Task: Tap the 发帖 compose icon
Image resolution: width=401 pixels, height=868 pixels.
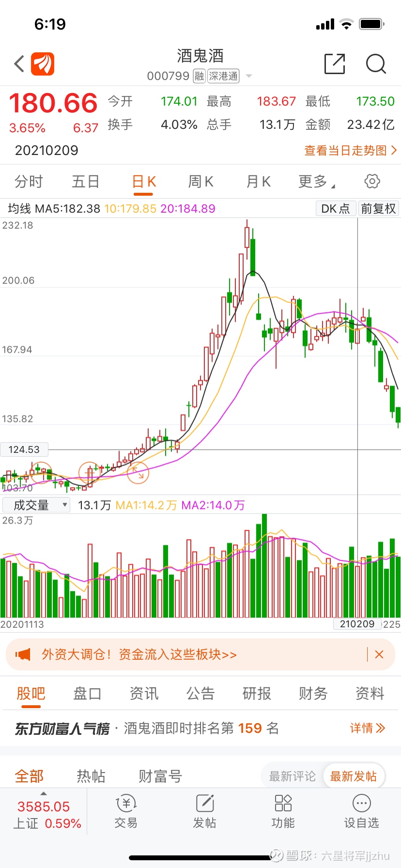Action: pos(205,804)
